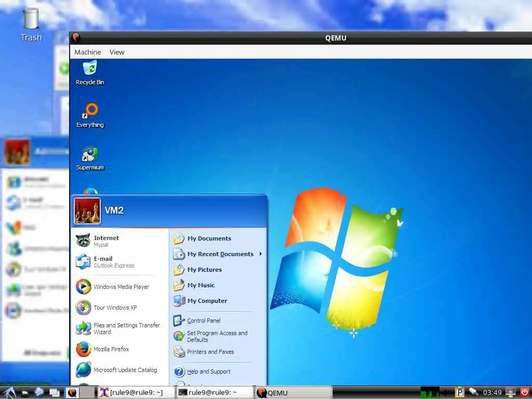532x399 pixels.
Task: Click the 03:49 clock
Action: (493, 393)
